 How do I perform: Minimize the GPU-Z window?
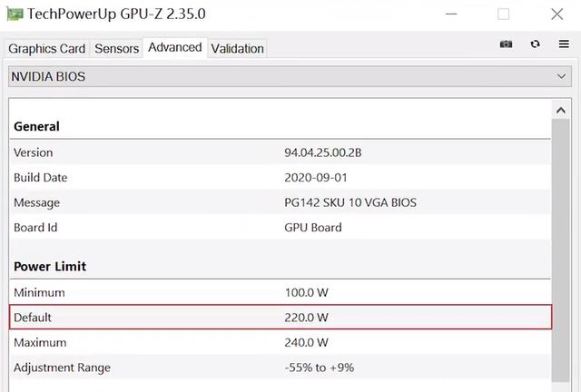pyautogui.click(x=451, y=15)
